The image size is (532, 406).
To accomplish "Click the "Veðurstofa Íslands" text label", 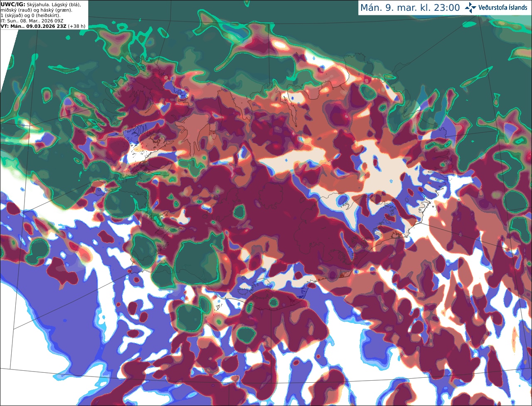I will [503, 7].
